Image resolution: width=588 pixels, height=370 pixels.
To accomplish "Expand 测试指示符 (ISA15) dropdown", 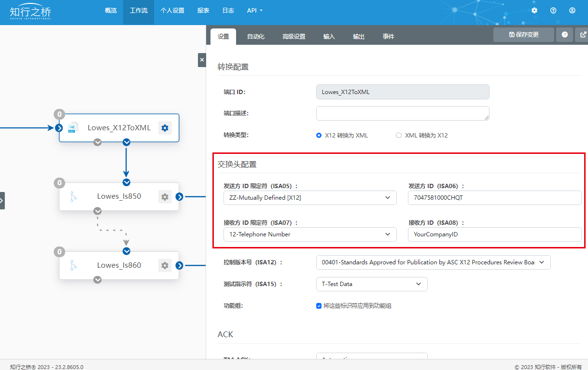I will (x=371, y=284).
